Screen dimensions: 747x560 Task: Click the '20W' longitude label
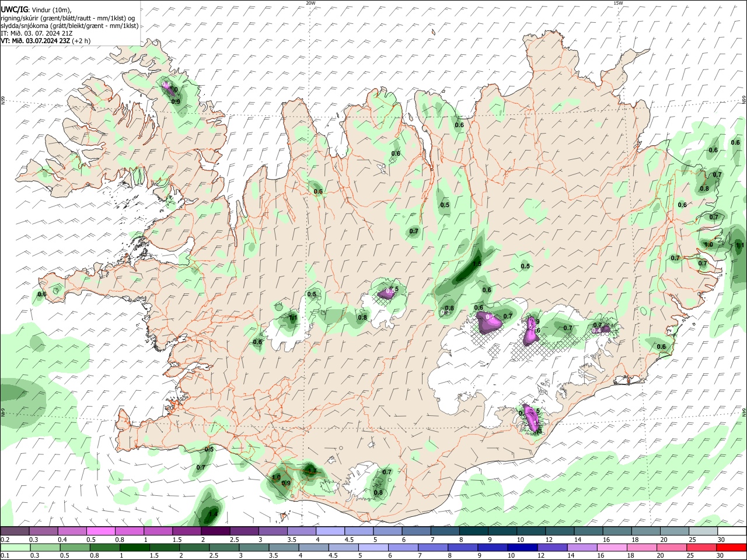point(310,3)
